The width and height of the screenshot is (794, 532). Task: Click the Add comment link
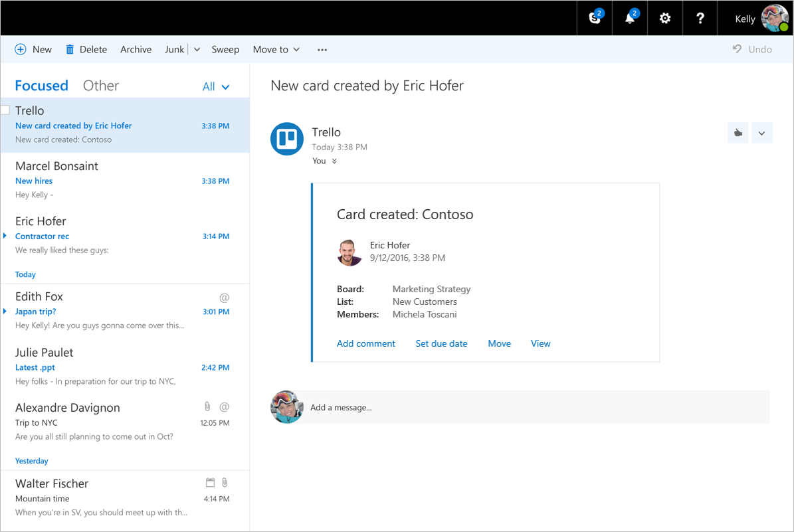tap(366, 343)
